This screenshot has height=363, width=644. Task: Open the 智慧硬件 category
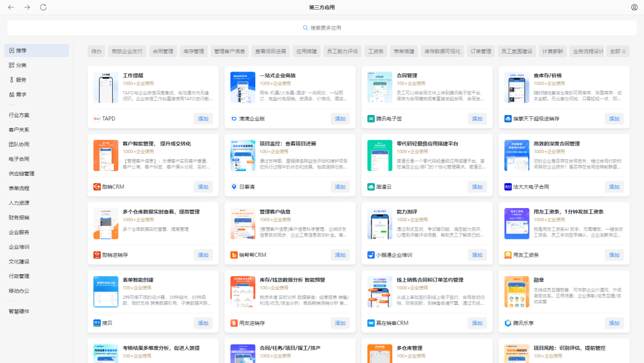click(19, 311)
